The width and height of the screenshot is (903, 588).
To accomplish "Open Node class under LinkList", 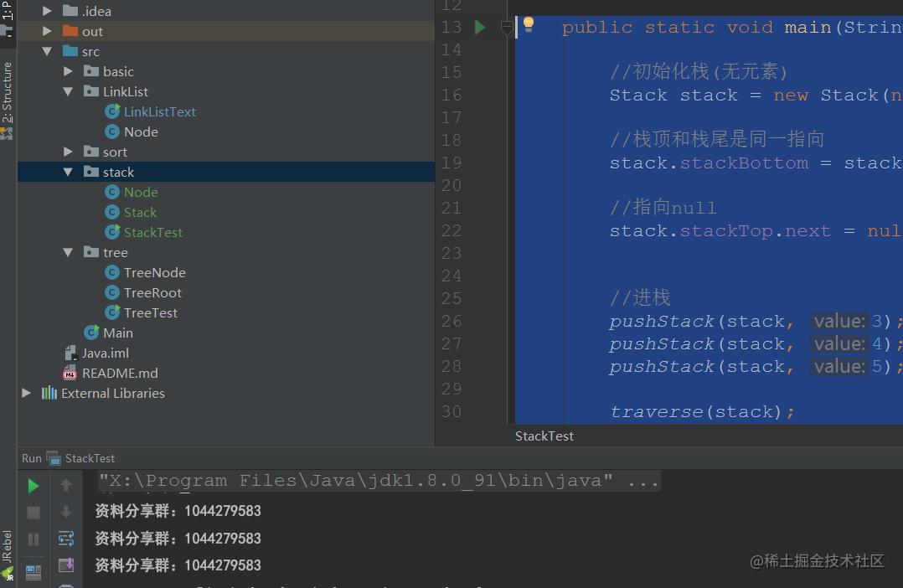I will click(141, 132).
